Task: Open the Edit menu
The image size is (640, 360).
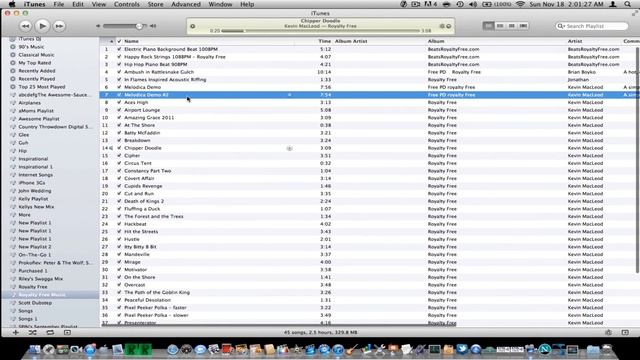Action: pos(78,4)
